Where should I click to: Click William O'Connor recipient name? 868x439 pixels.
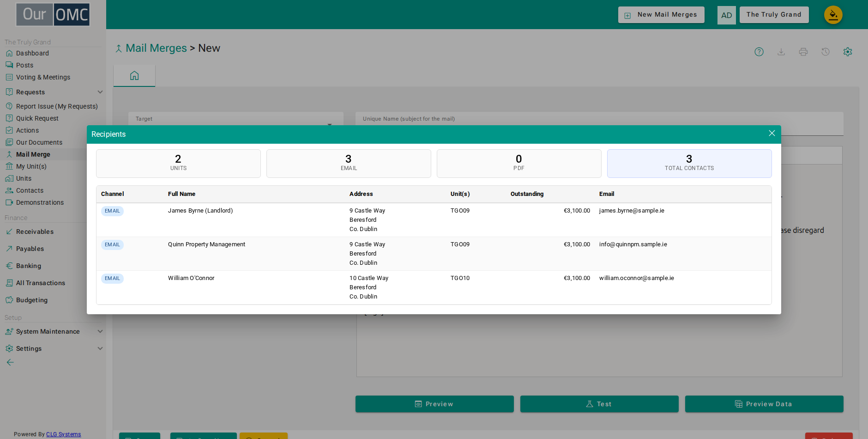[x=191, y=278]
